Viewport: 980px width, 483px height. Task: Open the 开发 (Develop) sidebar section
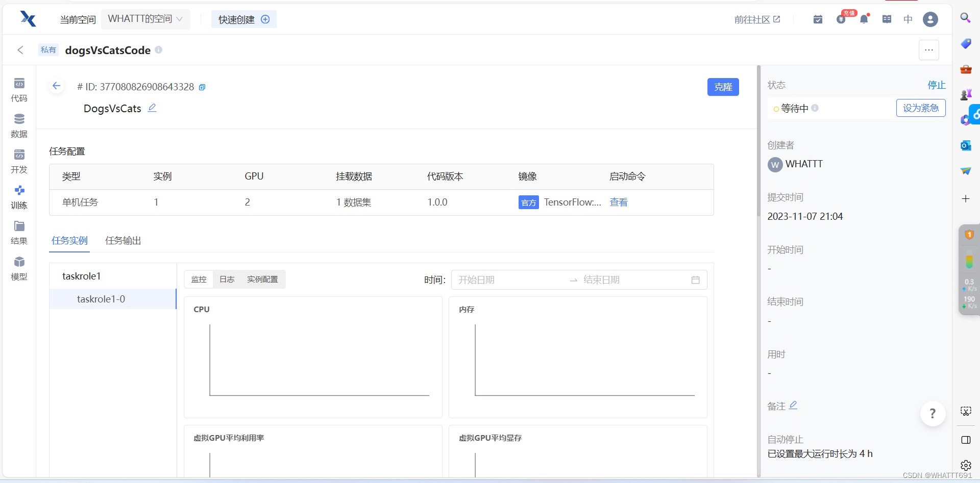pyautogui.click(x=19, y=162)
